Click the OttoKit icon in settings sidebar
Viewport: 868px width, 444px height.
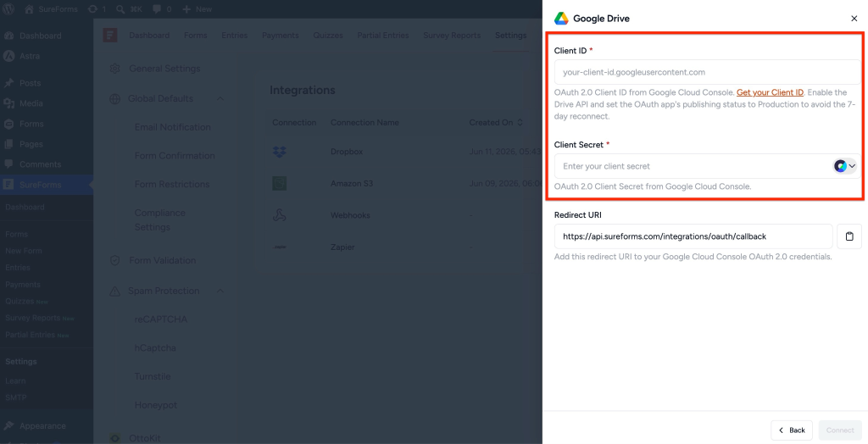[x=115, y=438]
